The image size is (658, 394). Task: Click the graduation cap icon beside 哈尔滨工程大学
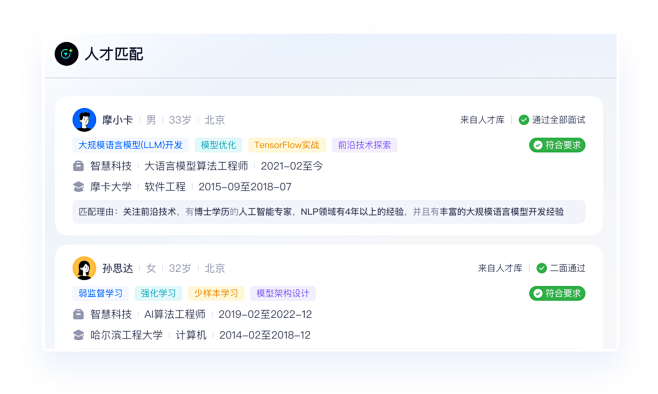[x=78, y=335]
